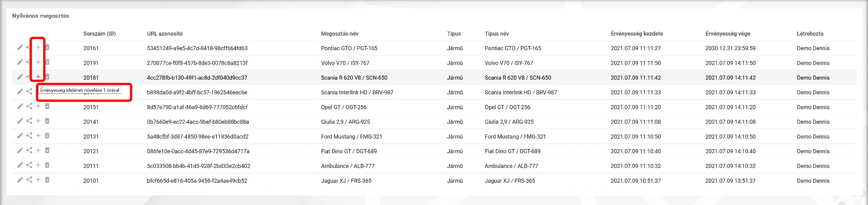868x205 pixels.
Task: Click the Megosztás név column header
Action: pos(340,34)
